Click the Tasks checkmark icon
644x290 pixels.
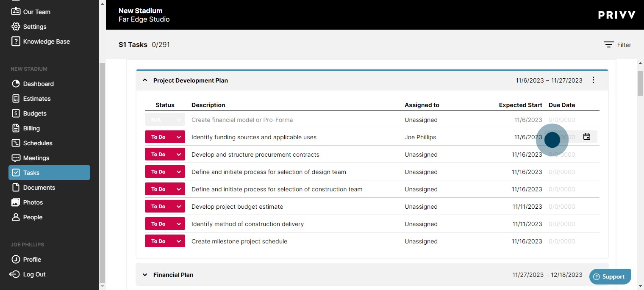[x=16, y=173]
